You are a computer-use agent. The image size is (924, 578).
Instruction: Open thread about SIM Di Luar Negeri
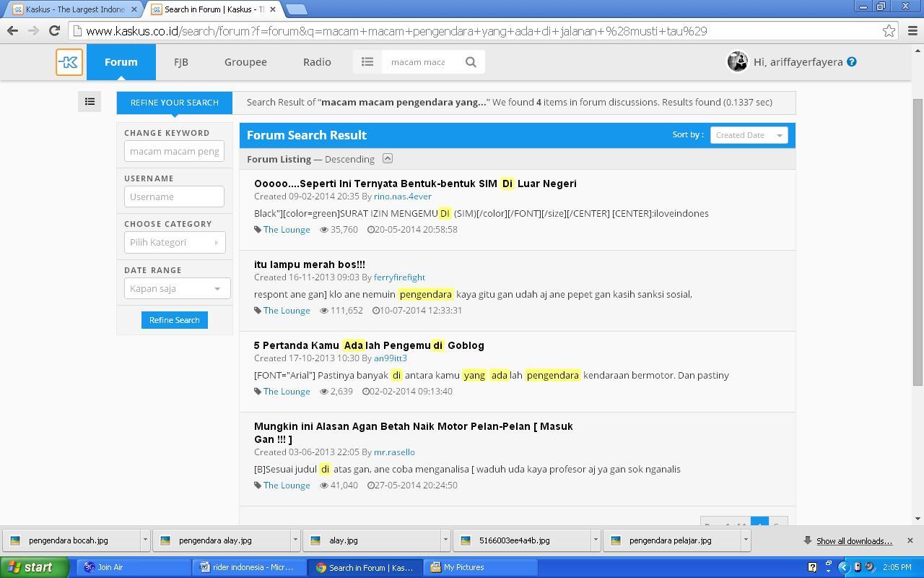(x=415, y=184)
